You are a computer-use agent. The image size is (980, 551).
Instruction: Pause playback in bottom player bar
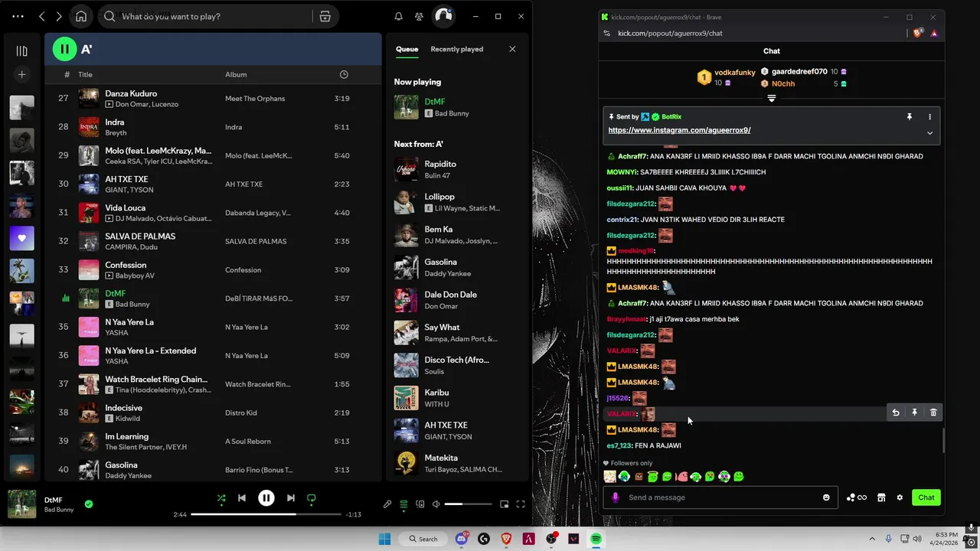266,498
